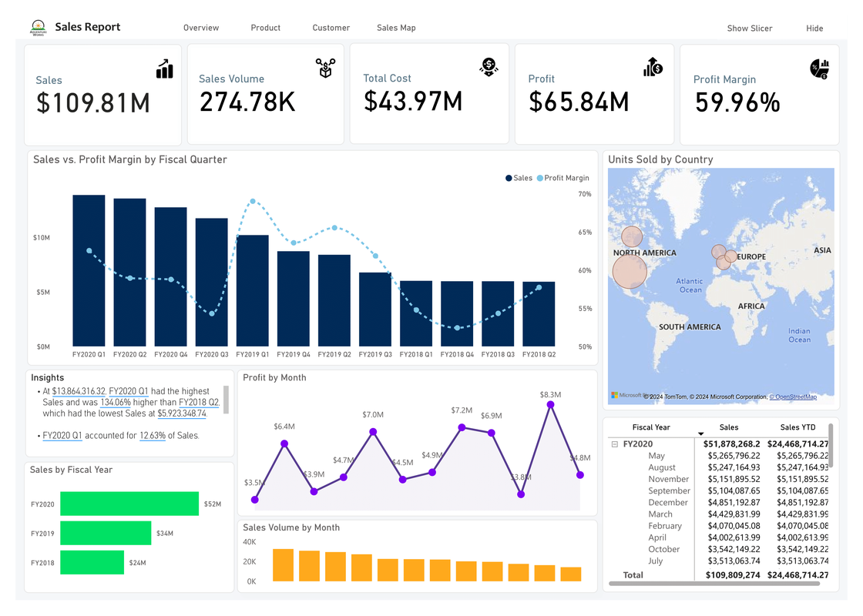Click the Profit by Month title

coord(274,377)
